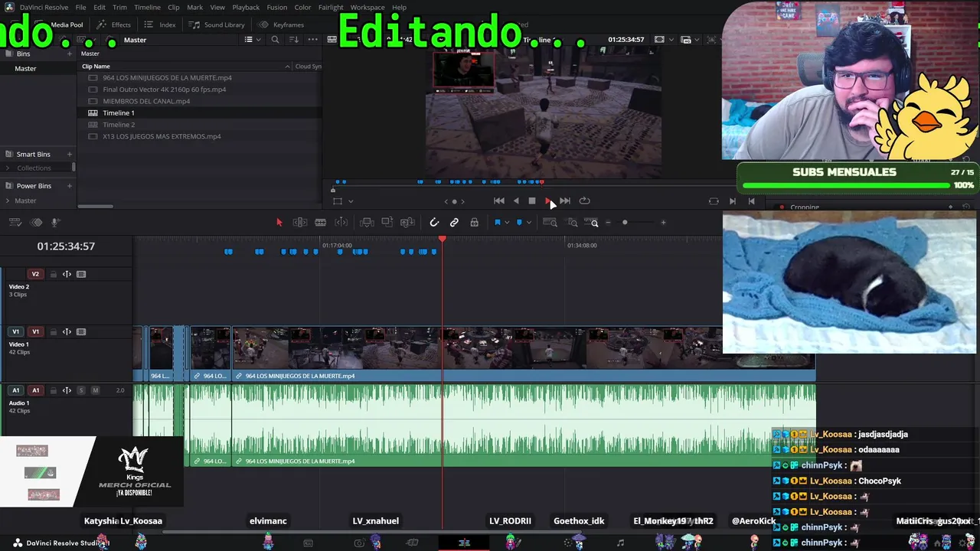Click Full Extent Zoom icon

coord(550,223)
